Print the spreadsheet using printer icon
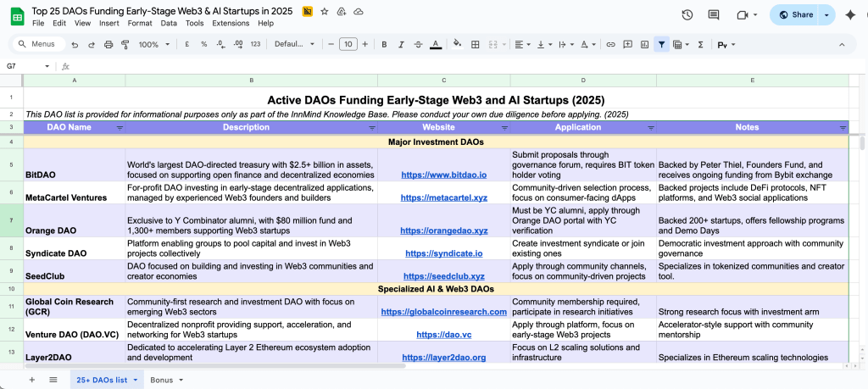The height and width of the screenshot is (389, 868). pyautogui.click(x=108, y=44)
